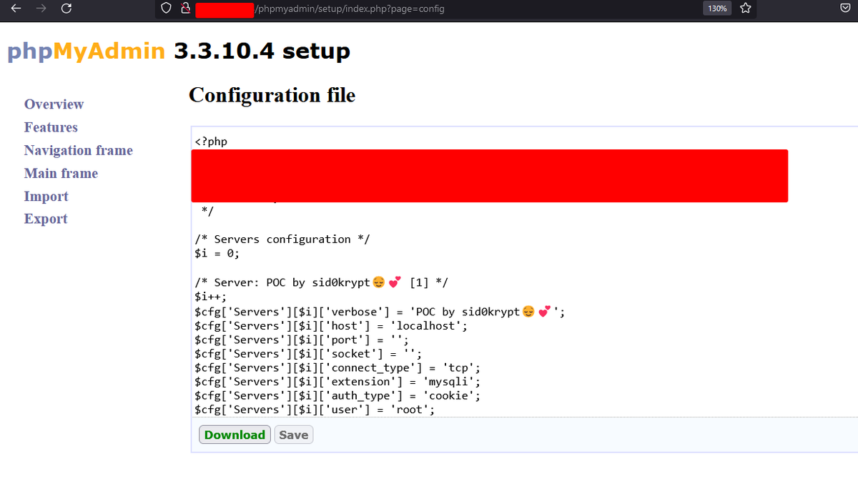Open the Features settings page
The image size is (858, 504).
point(51,127)
